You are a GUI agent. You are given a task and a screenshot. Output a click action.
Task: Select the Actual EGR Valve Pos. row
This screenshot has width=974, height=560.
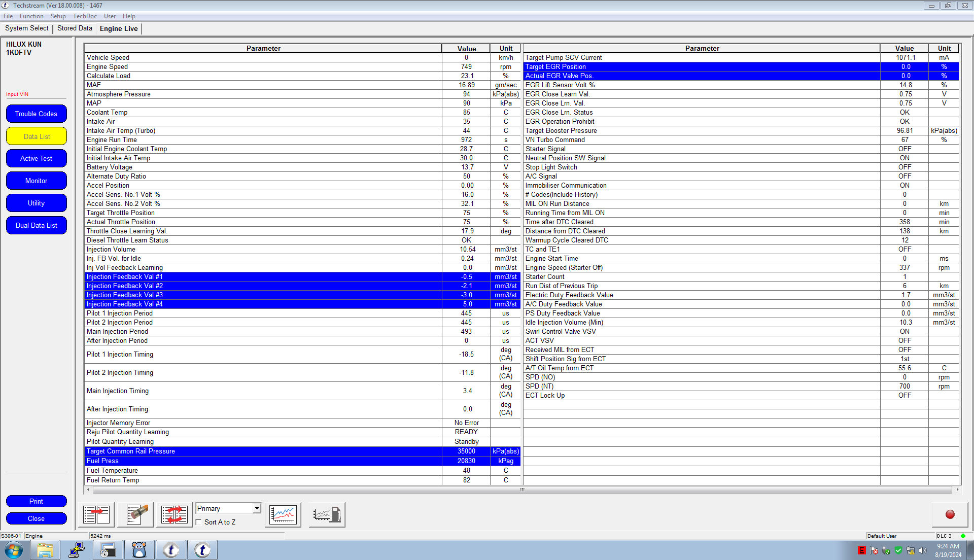coord(741,76)
